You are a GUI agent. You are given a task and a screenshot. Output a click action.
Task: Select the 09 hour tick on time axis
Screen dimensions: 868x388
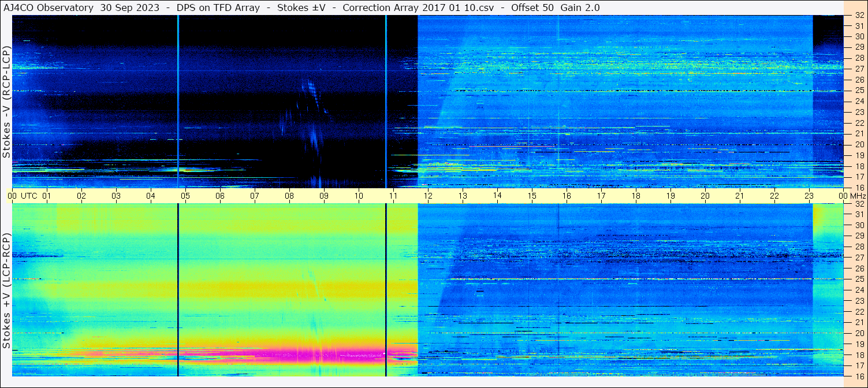[324, 196]
